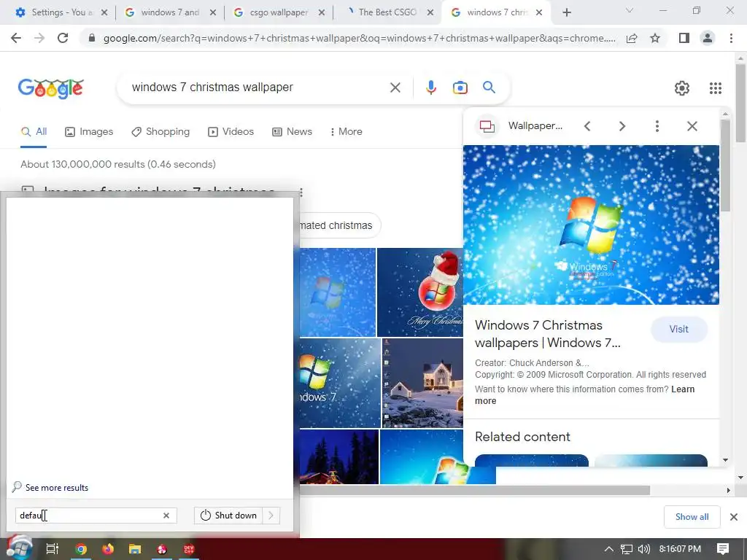Clear the Start menu search field

click(166, 516)
